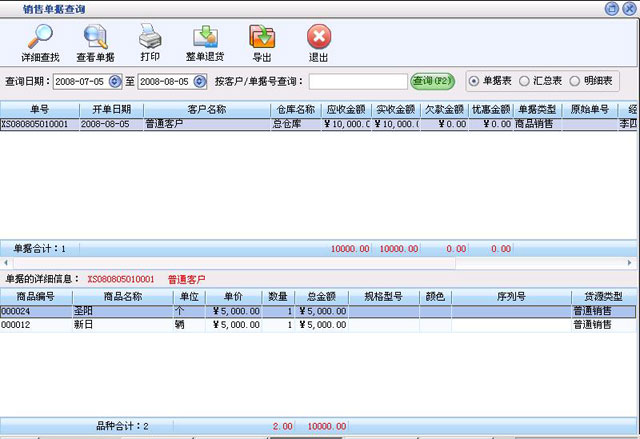Click the 商品名称 column header
Viewport: 640px width, 439px height.
click(122, 297)
